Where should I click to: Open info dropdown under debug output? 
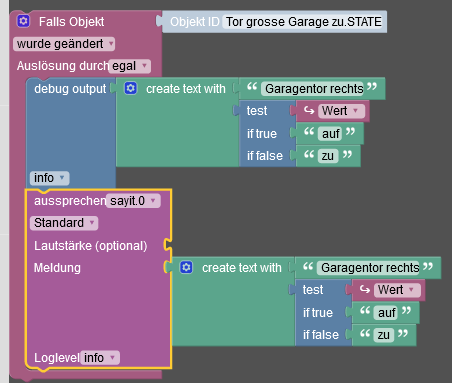pyautogui.click(x=50, y=178)
